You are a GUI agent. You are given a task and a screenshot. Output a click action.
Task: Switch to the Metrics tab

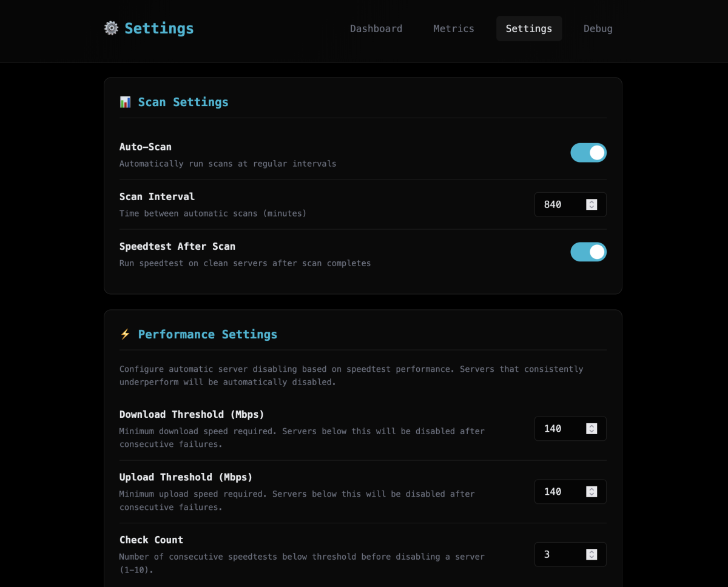454,29
